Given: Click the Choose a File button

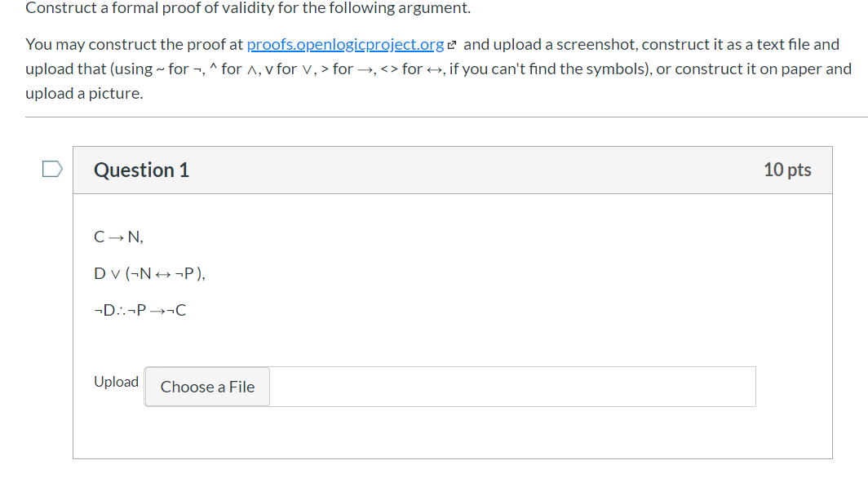Looking at the screenshot, I should tap(207, 387).
